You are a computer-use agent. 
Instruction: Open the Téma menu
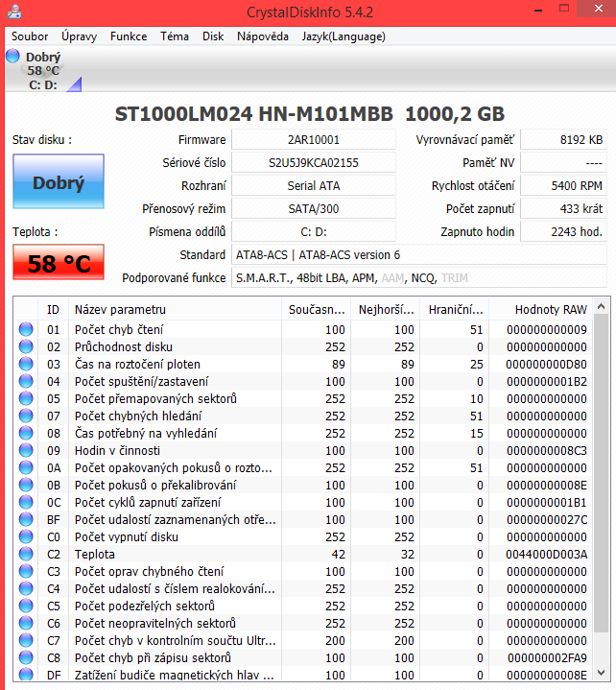(175, 36)
